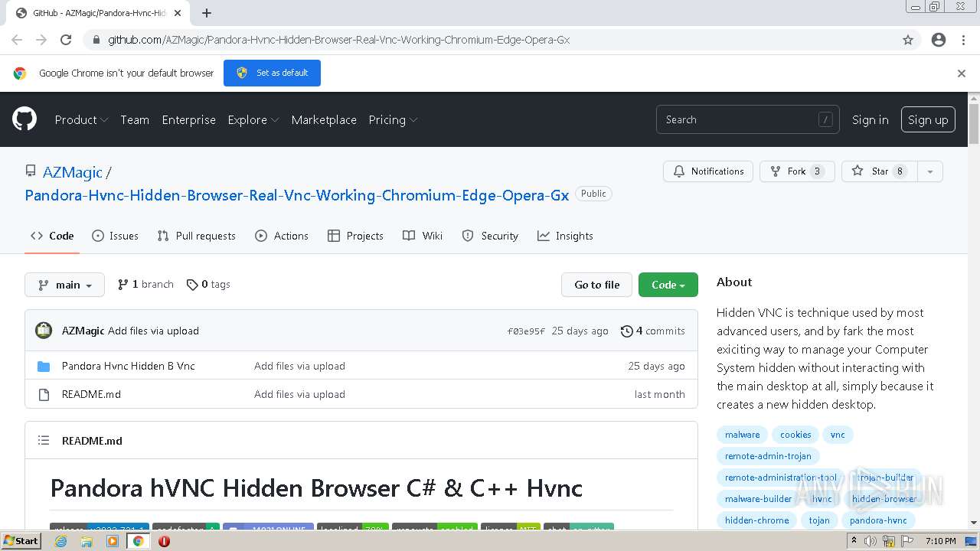980x551 pixels.
Task: Select the pandora-hvnc topic tag
Action: click(x=878, y=520)
